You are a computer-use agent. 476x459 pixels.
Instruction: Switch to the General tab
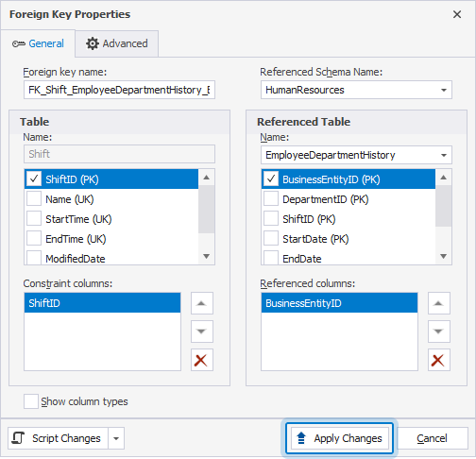(x=38, y=43)
